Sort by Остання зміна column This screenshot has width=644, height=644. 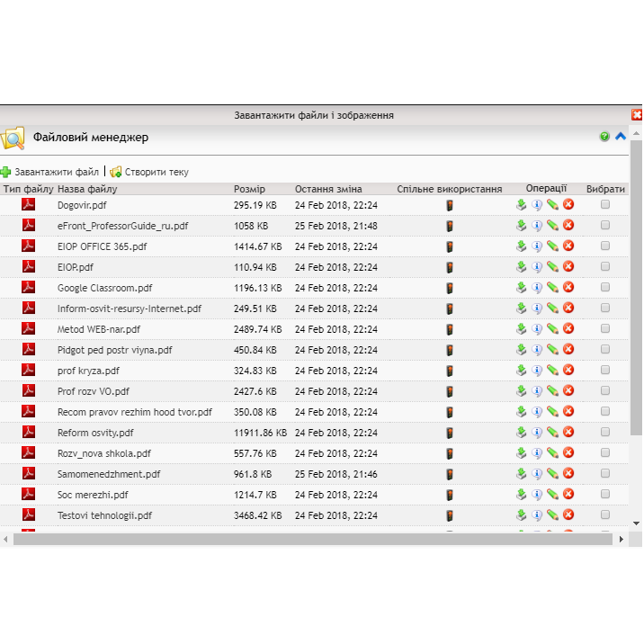point(328,189)
